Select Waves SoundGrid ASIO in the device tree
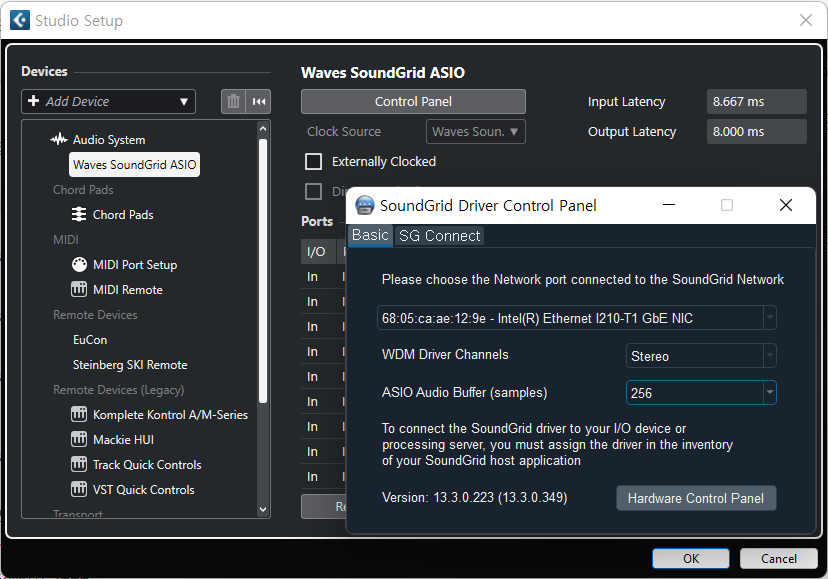828x579 pixels. [x=134, y=165]
